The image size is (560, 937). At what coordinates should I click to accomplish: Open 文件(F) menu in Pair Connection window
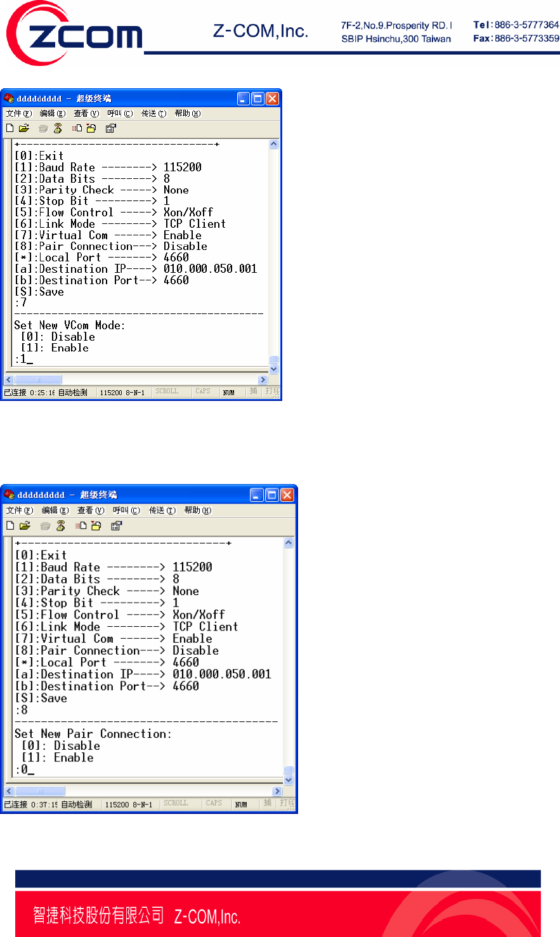(20, 510)
